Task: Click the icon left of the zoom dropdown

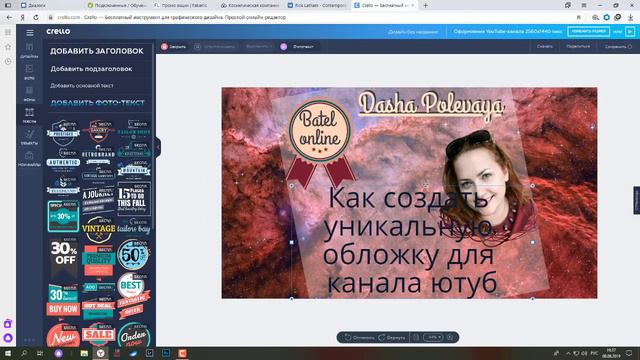Action: point(416,338)
